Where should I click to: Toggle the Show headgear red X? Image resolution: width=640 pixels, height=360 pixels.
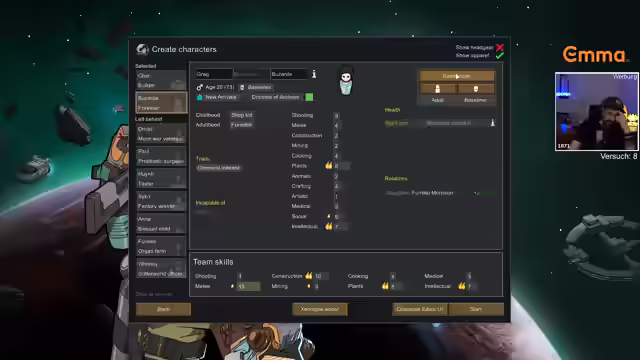pyautogui.click(x=500, y=47)
